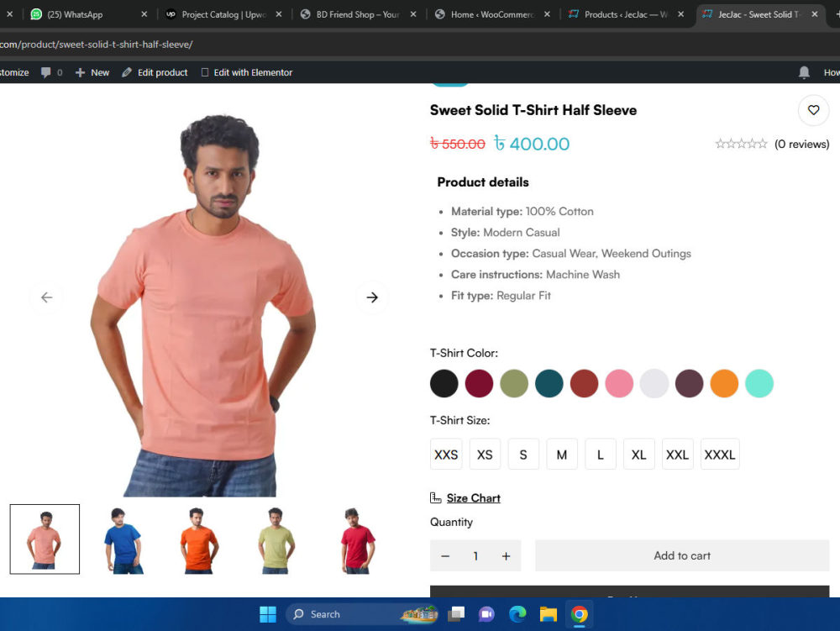Click the quantity number field
The width and height of the screenshot is (840, 631).
(x=475, y=556)
